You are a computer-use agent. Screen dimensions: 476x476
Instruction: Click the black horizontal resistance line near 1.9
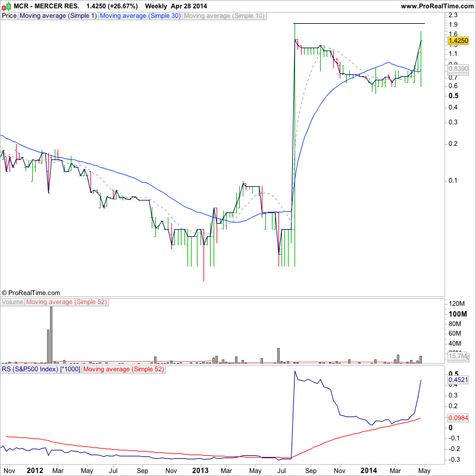coord(359,23)
